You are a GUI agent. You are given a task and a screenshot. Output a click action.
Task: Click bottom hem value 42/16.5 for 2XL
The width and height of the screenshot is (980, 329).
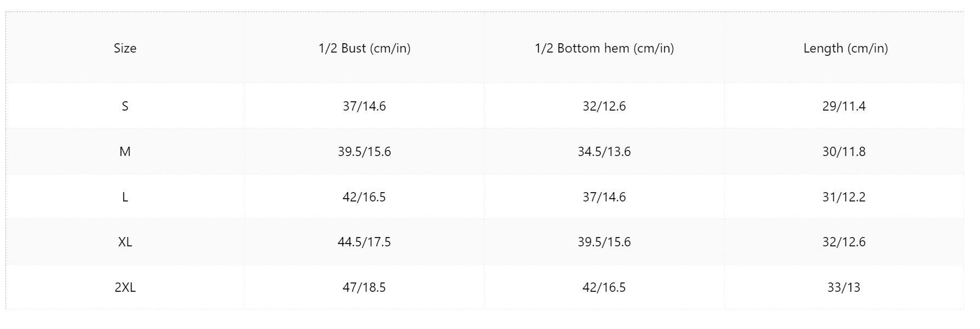[x=604, y=287]
